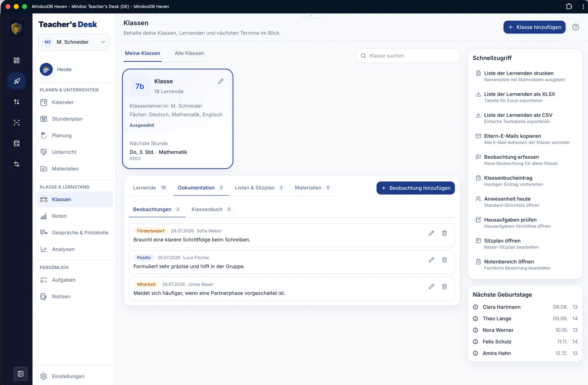This screenshot has width=588, height=385.
Task: Open help via question mark icon
Action: [576, 27]
